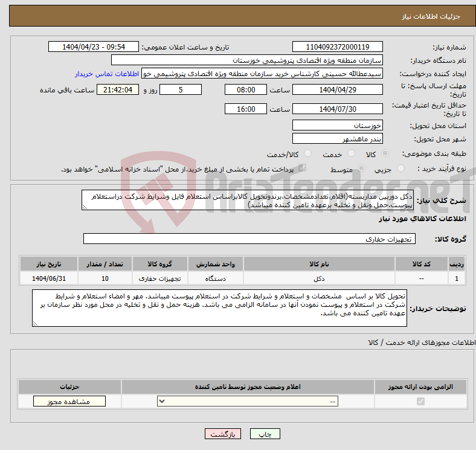
Task: Click the شرح کلی نیاز description textarea
Action: coord(248,200)
